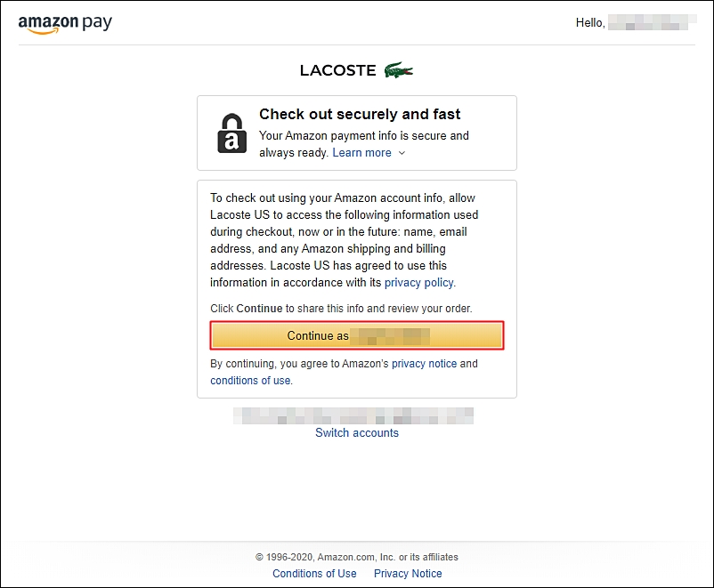The width and height of the screenshot is (714, 588).
Task: Click the Hello greeting text
Action: click(590, 23)
